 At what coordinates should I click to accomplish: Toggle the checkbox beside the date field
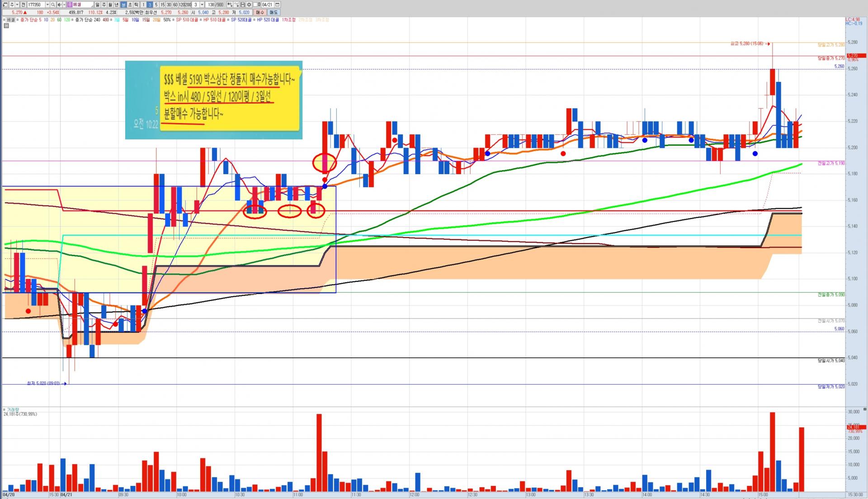coord(255,5)
